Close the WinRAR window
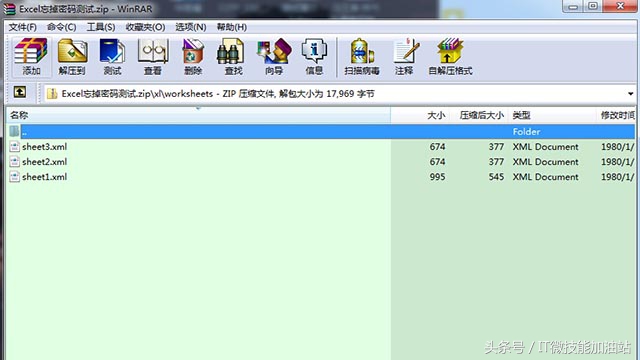 (621, 6)
